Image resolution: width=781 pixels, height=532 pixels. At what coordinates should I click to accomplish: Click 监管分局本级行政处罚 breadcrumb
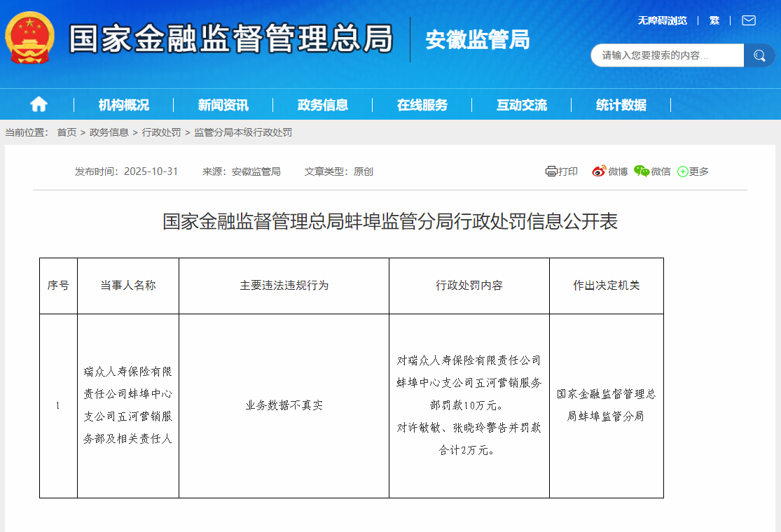(x=243, y=132)
